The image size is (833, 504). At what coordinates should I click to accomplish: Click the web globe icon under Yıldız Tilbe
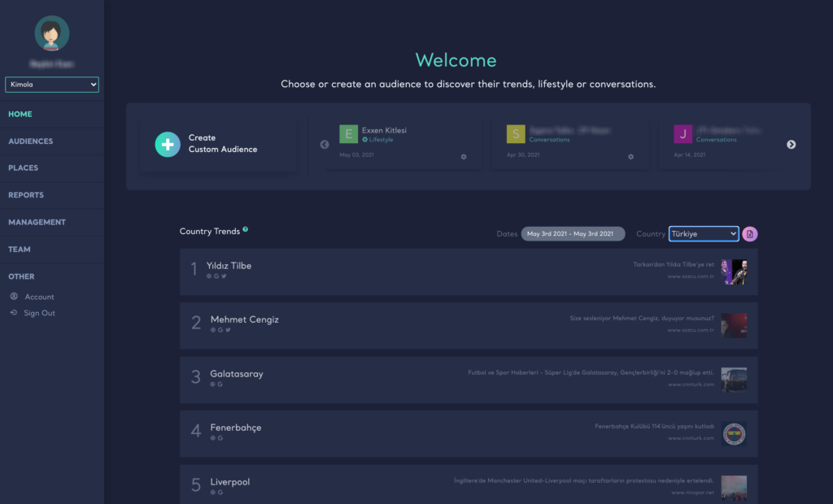[209, 276]
